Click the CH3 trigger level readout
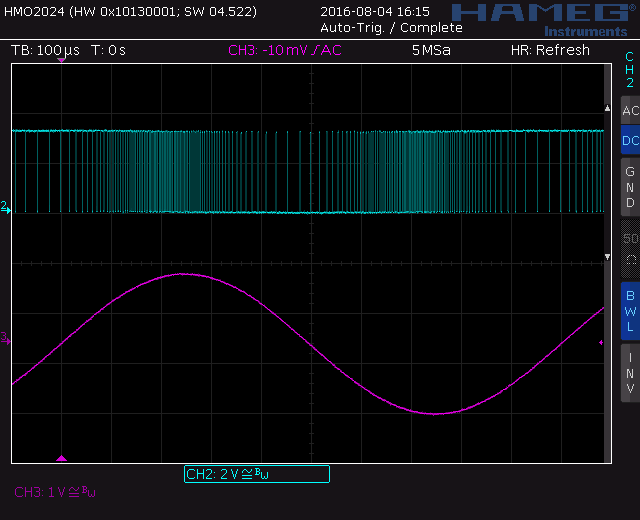This screenshot has height=520, width=640. tap(285, 50)
